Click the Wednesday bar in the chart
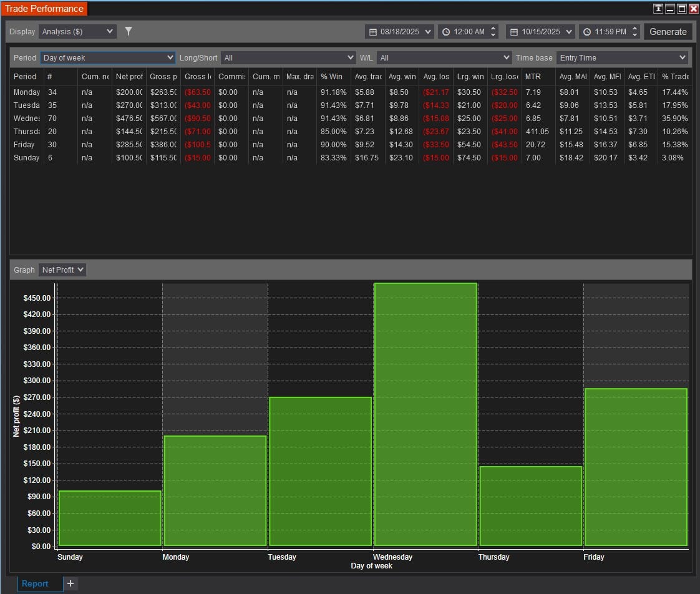The image size is (700, 594). 425,414
